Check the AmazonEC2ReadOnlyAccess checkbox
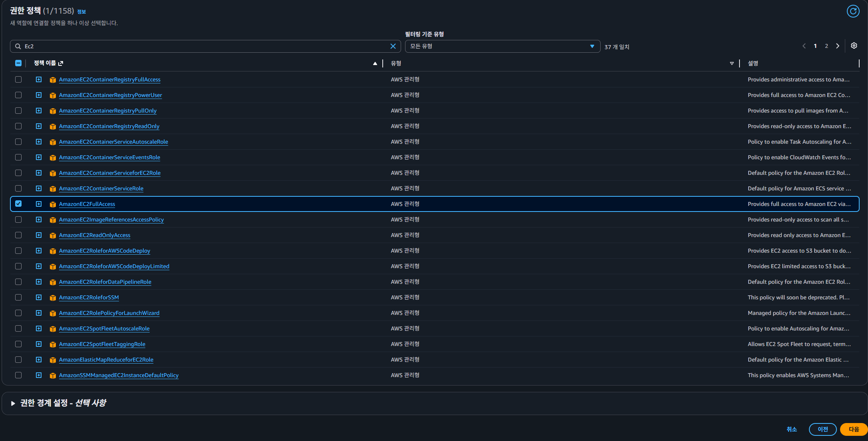 pyautogui.click(x=18, y=235)
